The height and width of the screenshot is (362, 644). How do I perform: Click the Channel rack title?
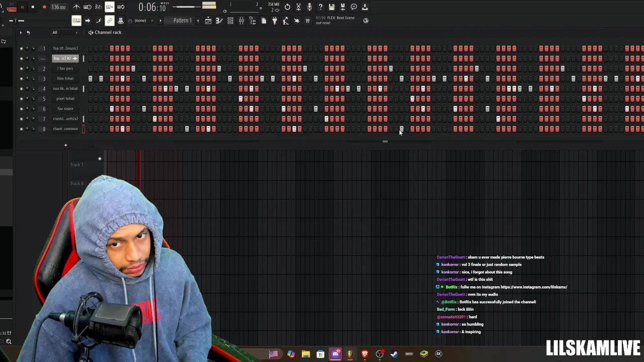click(108, 33)
